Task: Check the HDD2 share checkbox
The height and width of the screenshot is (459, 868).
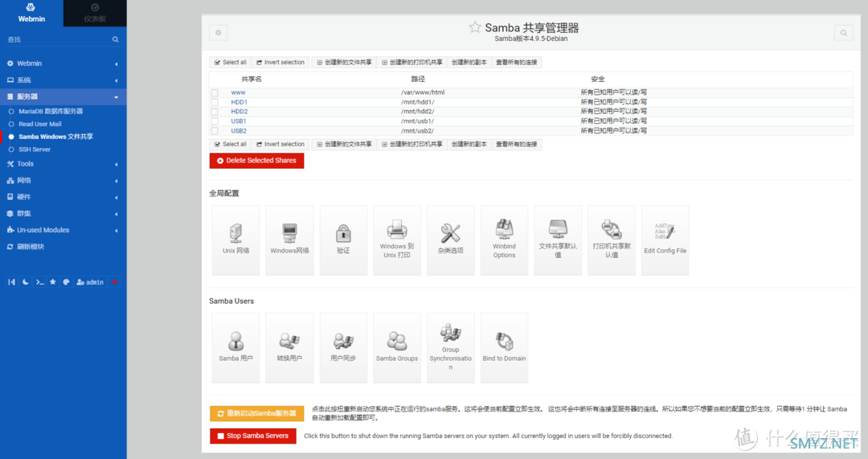Action: (x=215, y=112)
